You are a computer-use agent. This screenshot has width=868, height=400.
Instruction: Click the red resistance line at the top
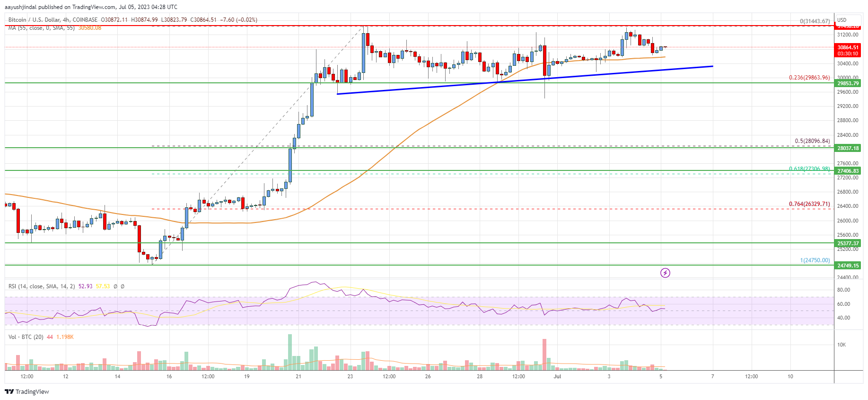point(419,26)
